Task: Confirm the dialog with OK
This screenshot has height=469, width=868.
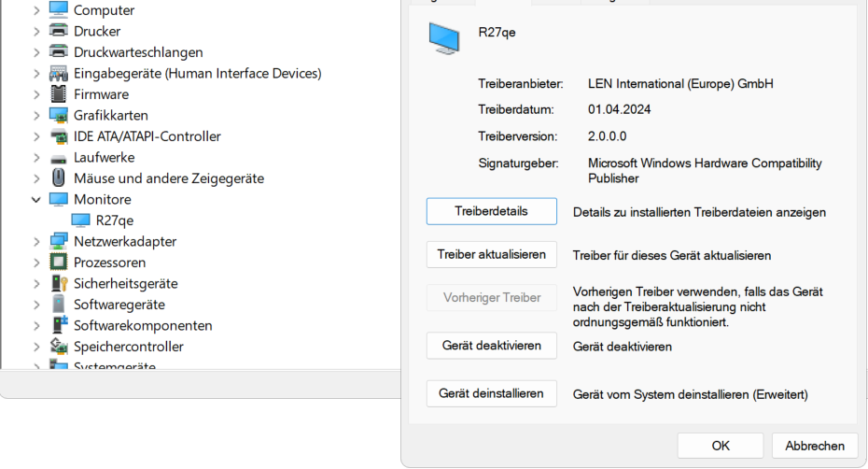Action: tap(720, 446)
